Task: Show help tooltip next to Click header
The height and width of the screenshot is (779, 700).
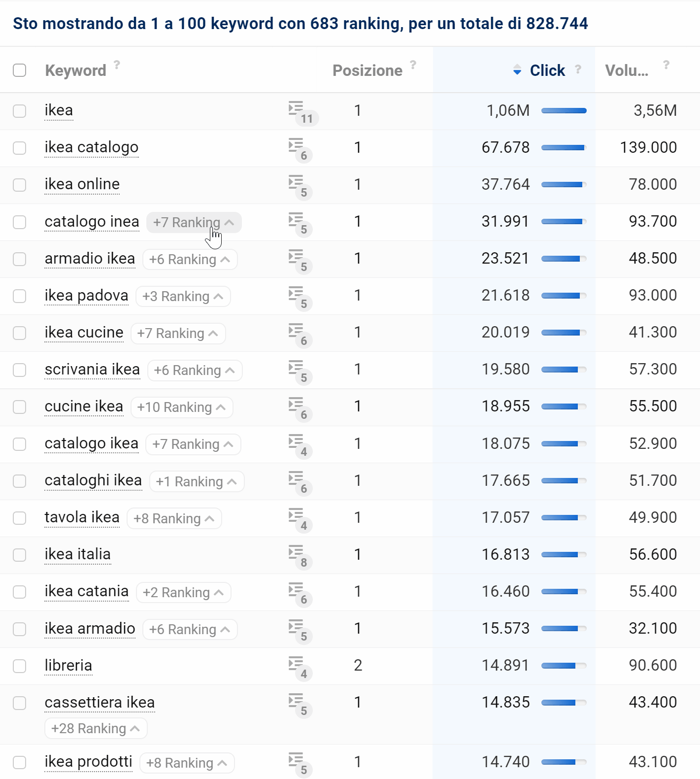Action: tap(578, 69)
